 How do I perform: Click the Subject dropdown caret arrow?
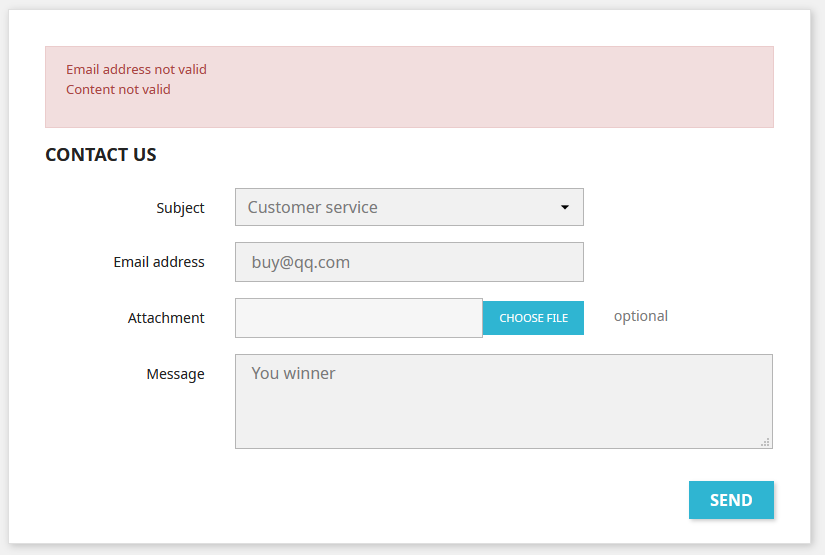[564, 208]
